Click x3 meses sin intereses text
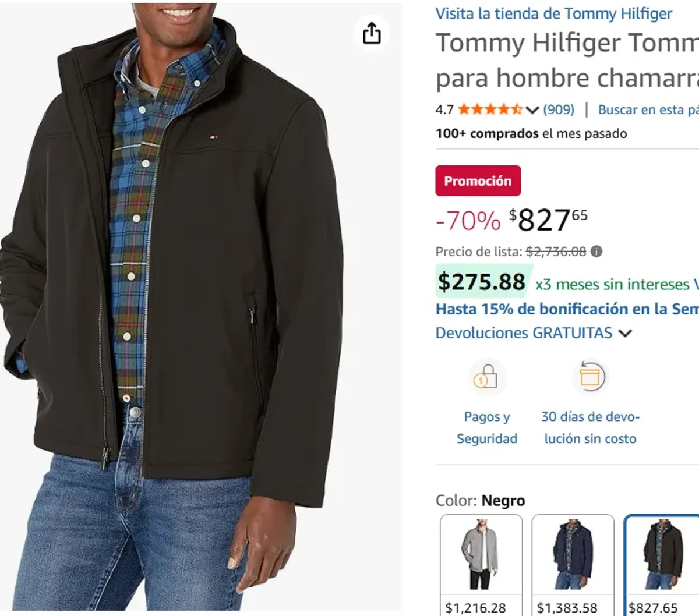Viewport: 699px width, 616px height. [612, 284]
